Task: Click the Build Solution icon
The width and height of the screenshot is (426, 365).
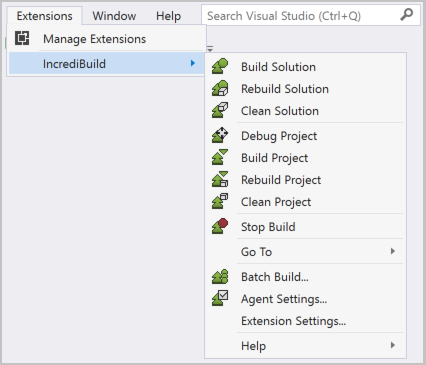Action: click(220, 66)
